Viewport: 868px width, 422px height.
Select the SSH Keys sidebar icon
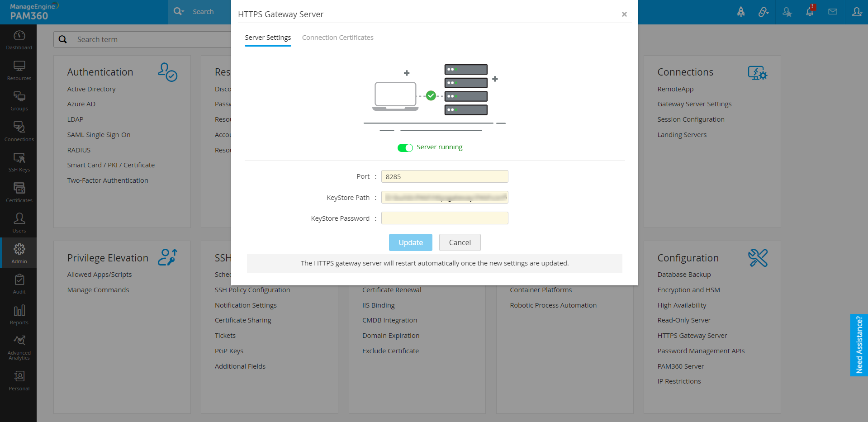tap(19, 161)
